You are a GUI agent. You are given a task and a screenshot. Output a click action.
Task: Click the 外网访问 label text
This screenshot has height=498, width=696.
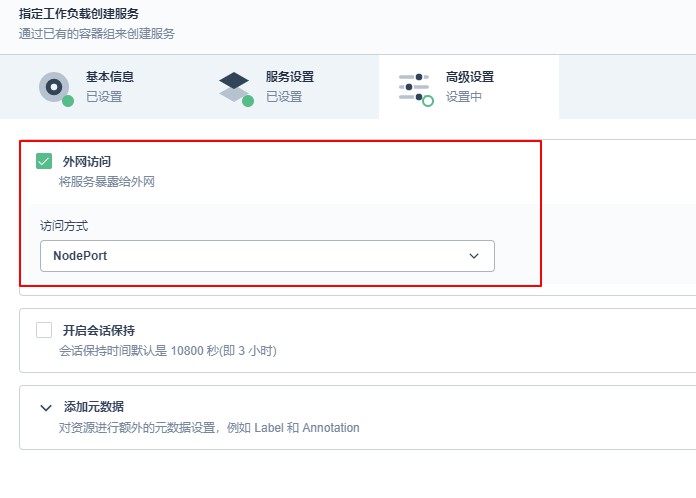87,162
